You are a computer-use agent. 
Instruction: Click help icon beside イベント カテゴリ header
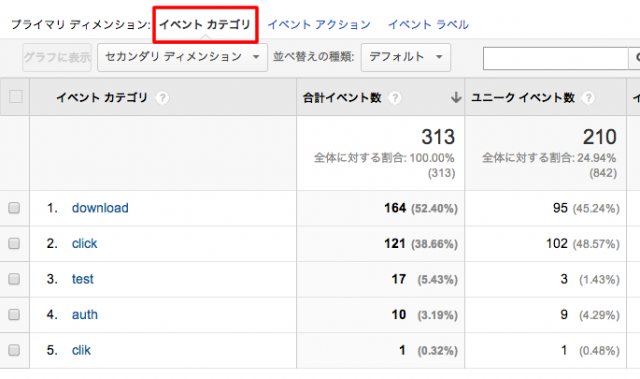pos(162,98)
